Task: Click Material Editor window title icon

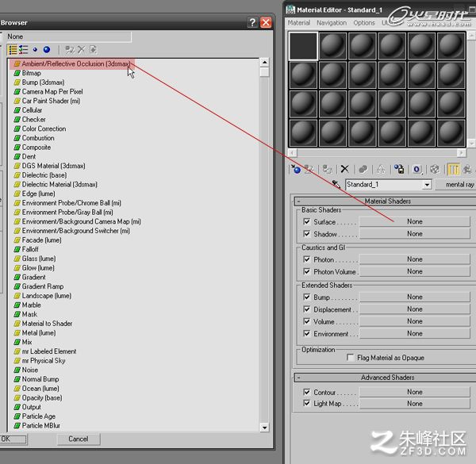Action: point(290,10)
